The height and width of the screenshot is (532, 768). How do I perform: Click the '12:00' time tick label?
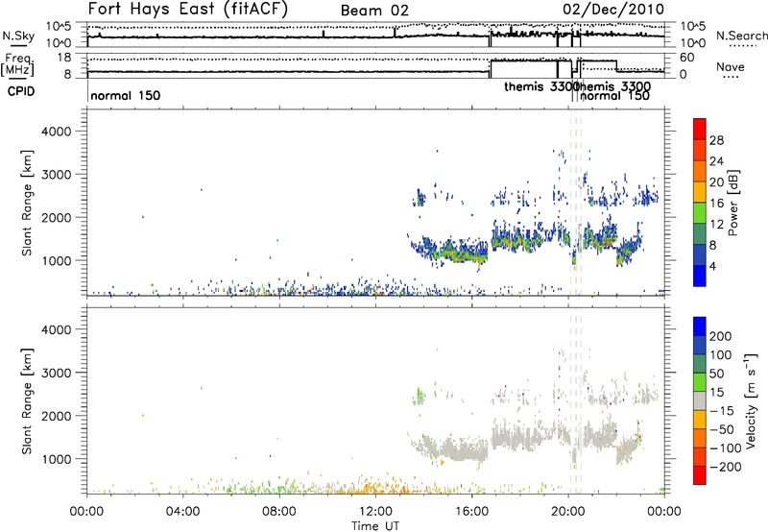coord(375,512)
